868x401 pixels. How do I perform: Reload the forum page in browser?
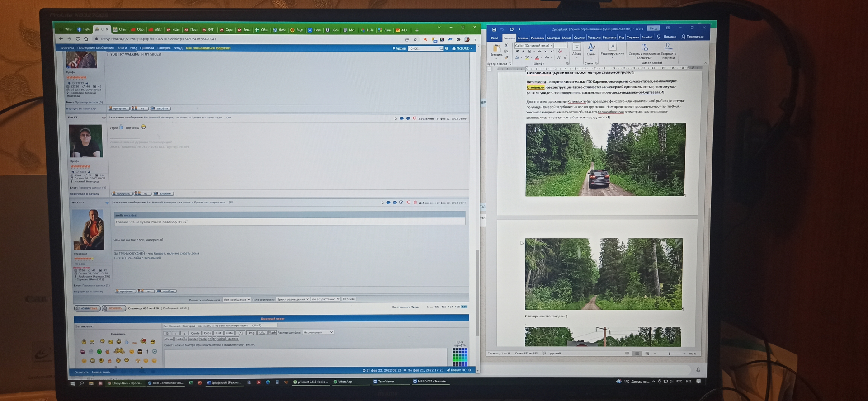tap(78, 39)
